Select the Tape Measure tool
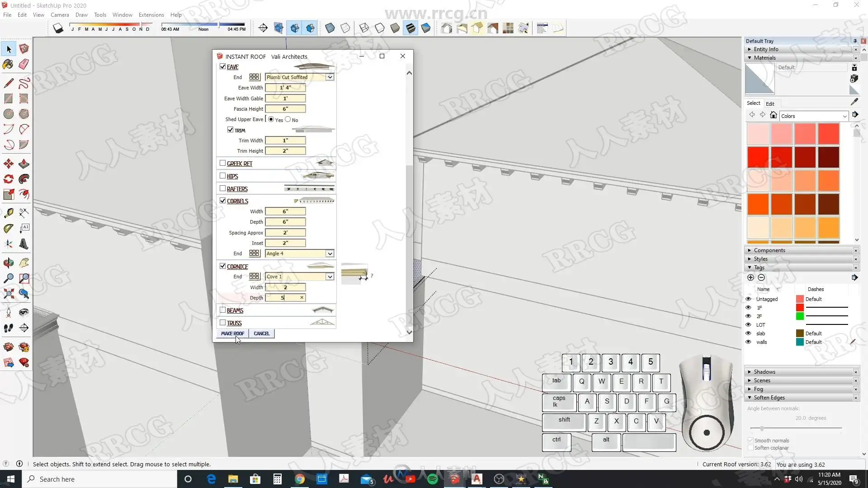This screenshot has width=868, height=488. [8, 212]
